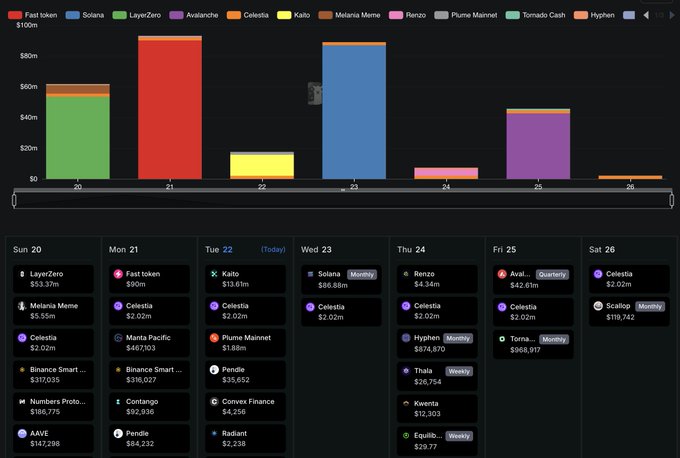Click the yellow Kaito bar

click(262, 165)
